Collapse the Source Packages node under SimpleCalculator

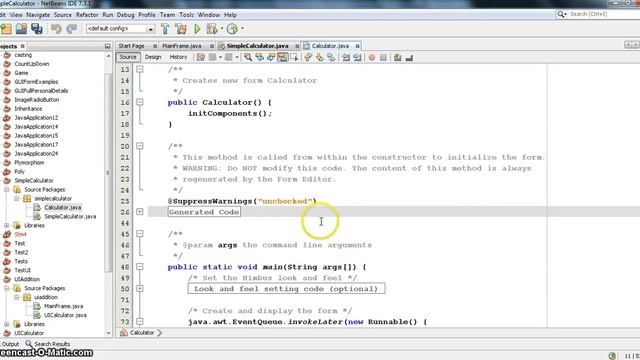click(x=7, y=189)
